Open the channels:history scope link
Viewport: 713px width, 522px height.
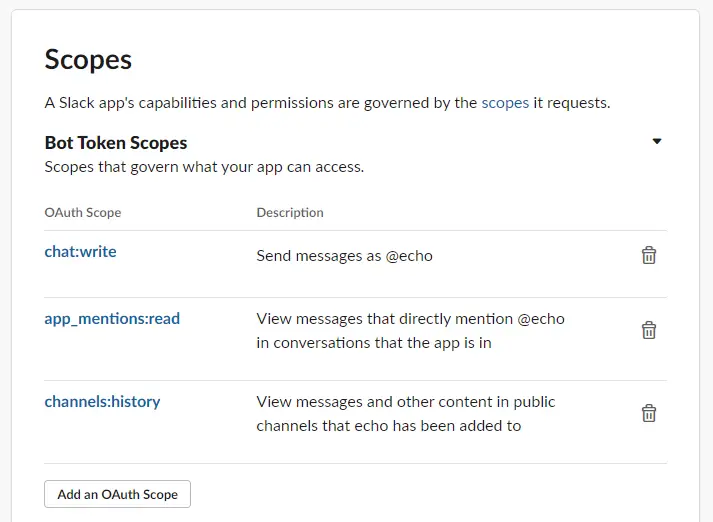[x=102, y=402]
